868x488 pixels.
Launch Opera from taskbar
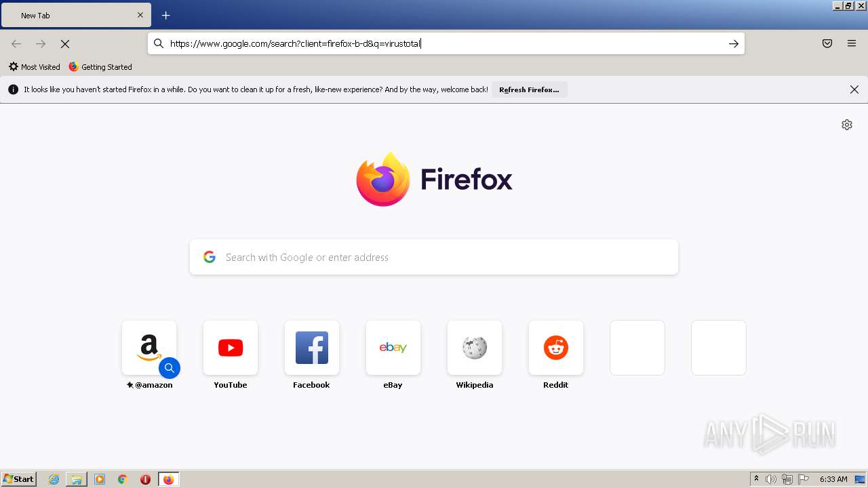coord(145,479)
